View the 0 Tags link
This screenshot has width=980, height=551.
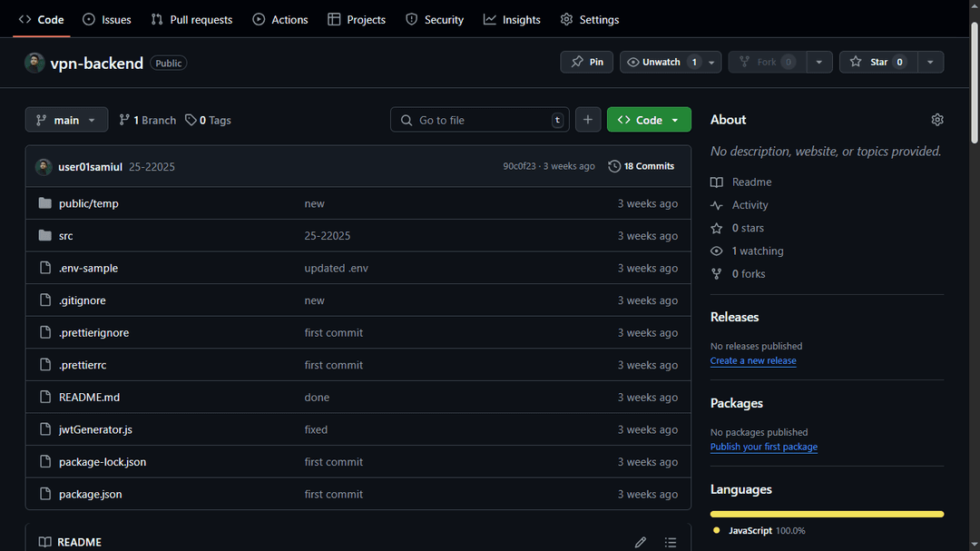tap(208, 120)
